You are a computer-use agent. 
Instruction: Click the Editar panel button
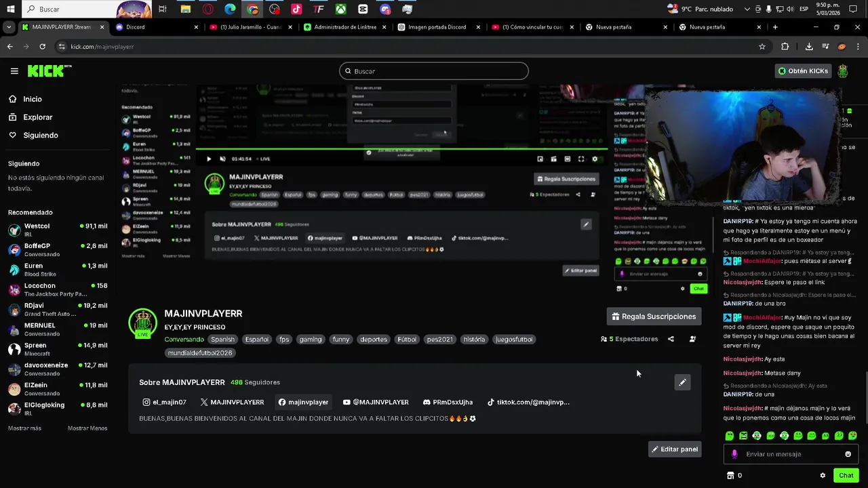pyautogui.click(x=675, y=449)
